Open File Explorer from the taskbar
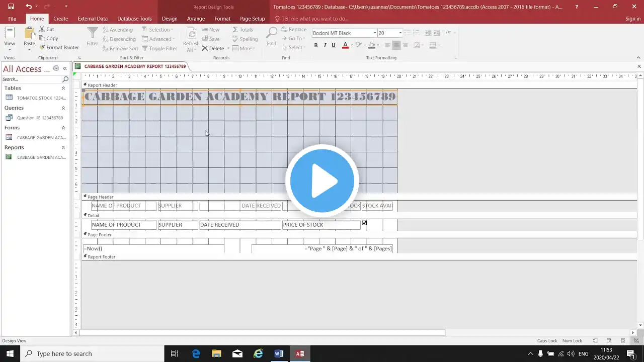Screen dimensions: 644x362 point(216,353)
